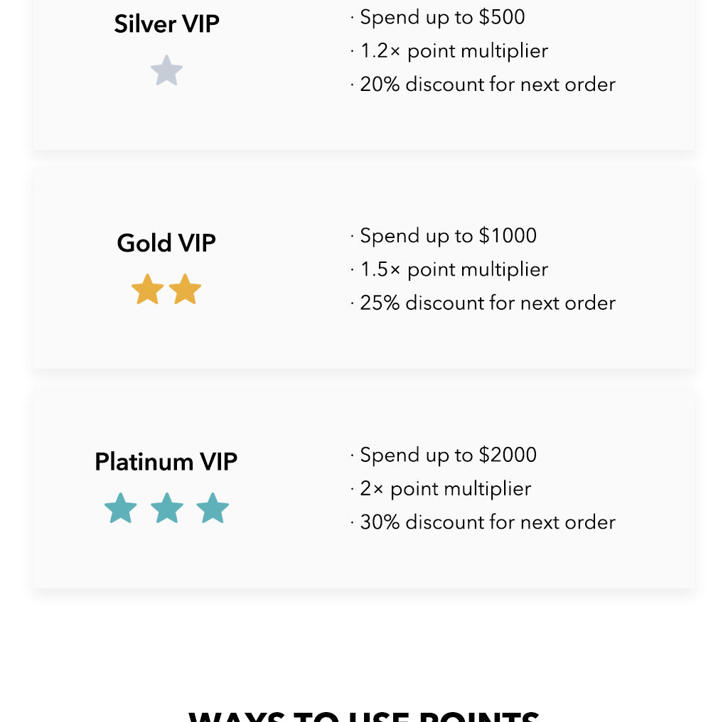728x722 pixels.
Task: Click the "2× point multiplier" line
Action: tap(445, 489)
